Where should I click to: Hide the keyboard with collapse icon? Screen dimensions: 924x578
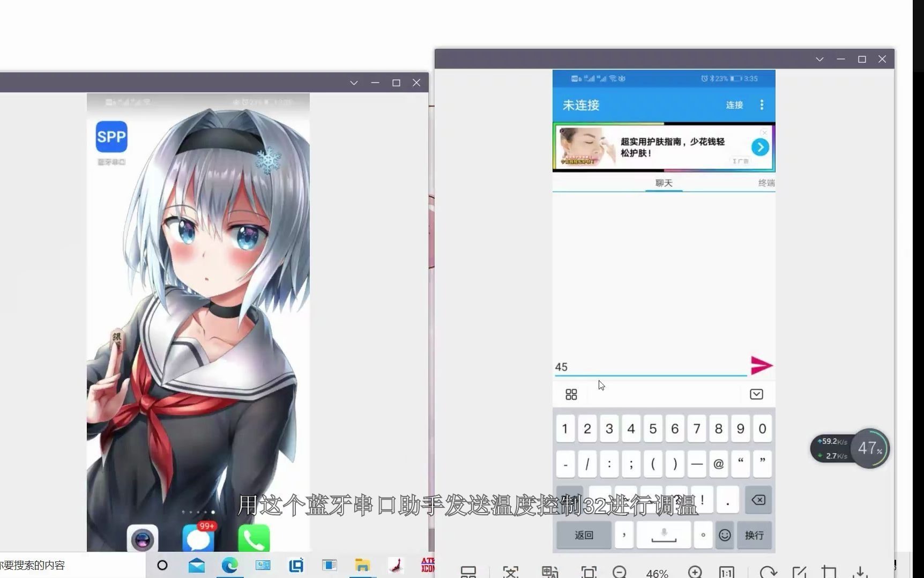(756, 394)
